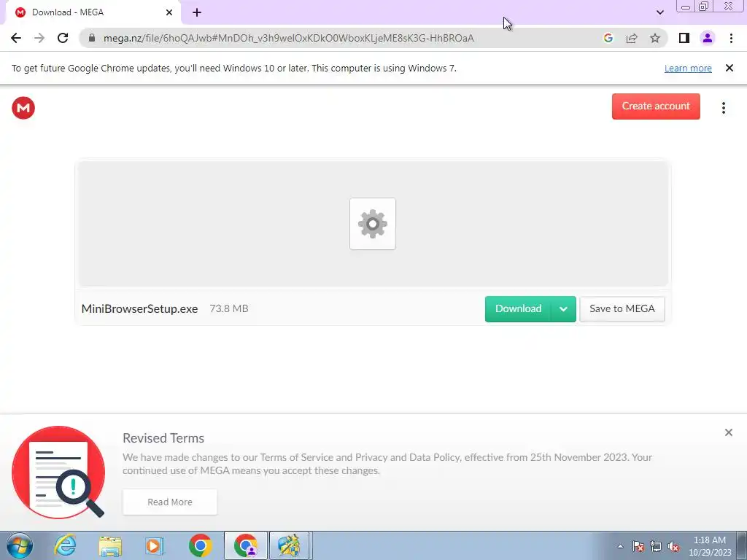Image resolution: width=747 pixels, height=560 pixels.
Task: Dismiss the Revised Terms banner
Action: tap(729, 432)
